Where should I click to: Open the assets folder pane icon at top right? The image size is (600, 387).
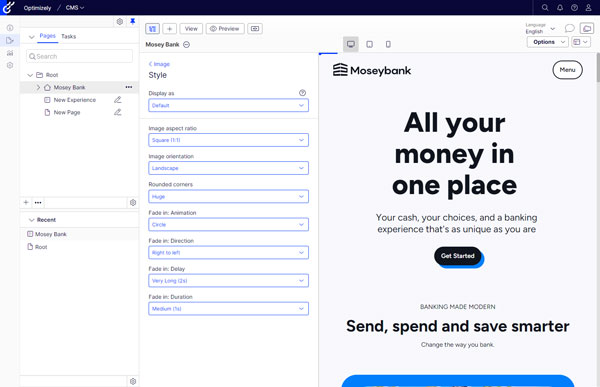587,28
